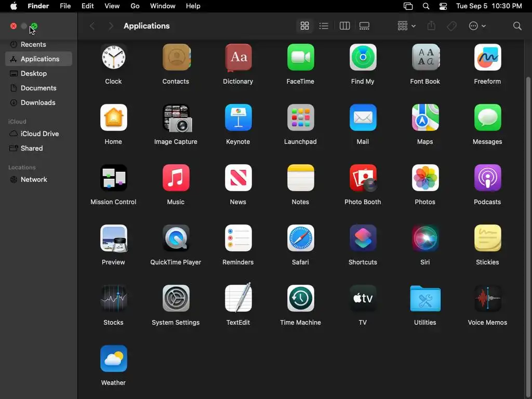Viewport: 532px width, 399px height.
Task: Click the Dictionary app icon
Action: [238, 57]
